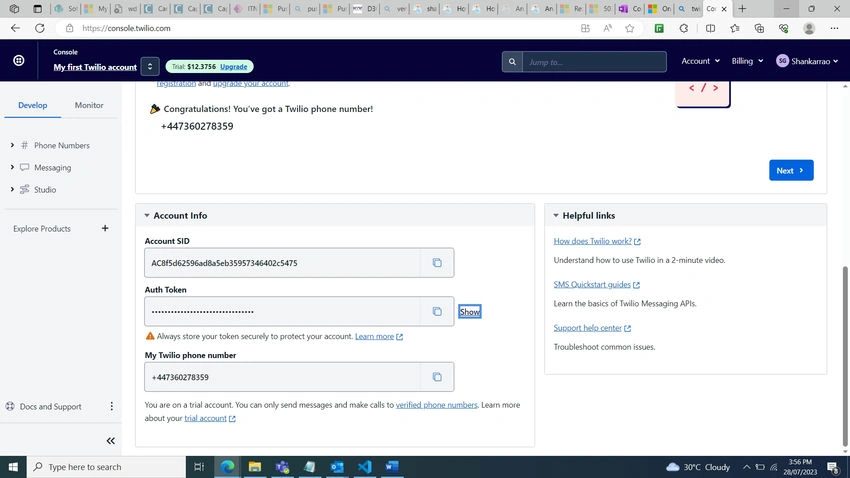Open the Account dropdown menu
The image size is (850, 478).
tap(700, 61)
